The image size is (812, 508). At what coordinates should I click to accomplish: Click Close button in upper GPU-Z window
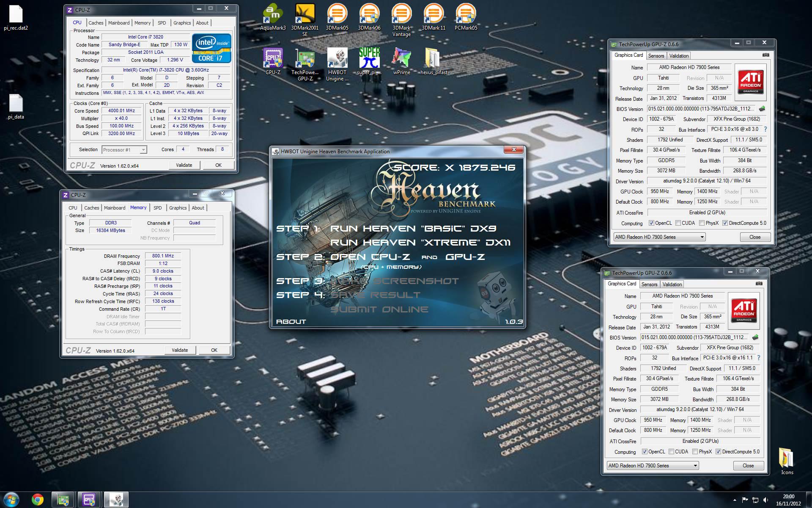point(755,237)
